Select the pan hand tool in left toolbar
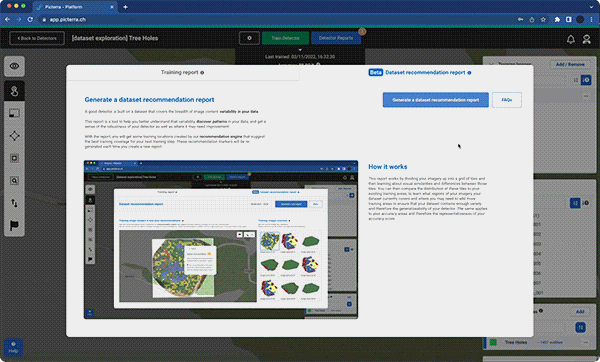Viewport: 600px width, 362px height. click(15, 91)
